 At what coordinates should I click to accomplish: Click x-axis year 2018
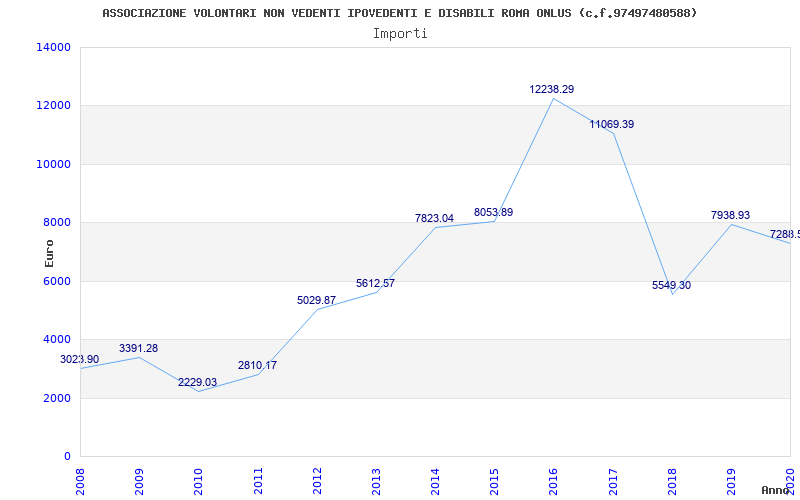[x=672, y=481]
